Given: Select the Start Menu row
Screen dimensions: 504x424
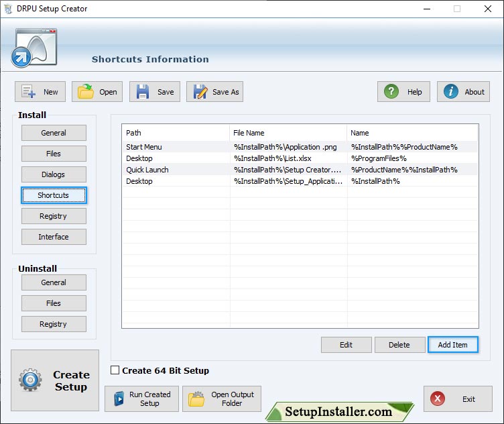Looking at the screenshot, I should pos(300,147).
